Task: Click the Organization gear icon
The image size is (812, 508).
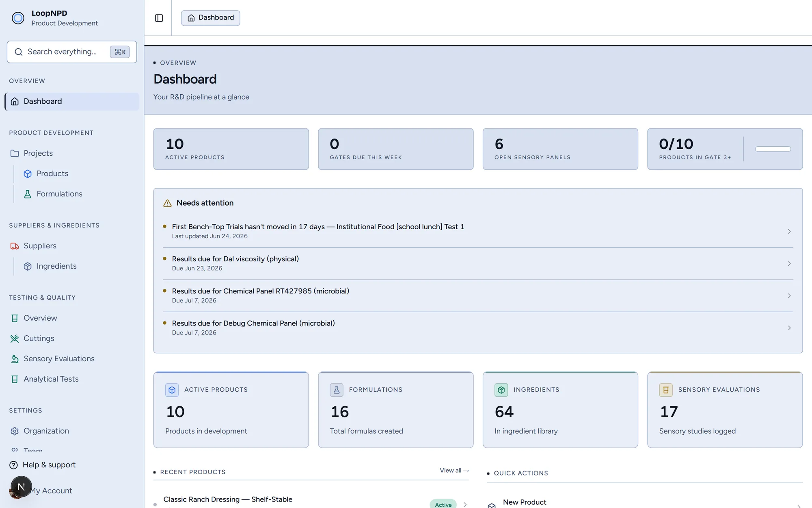Action: (x=15, y=431)
